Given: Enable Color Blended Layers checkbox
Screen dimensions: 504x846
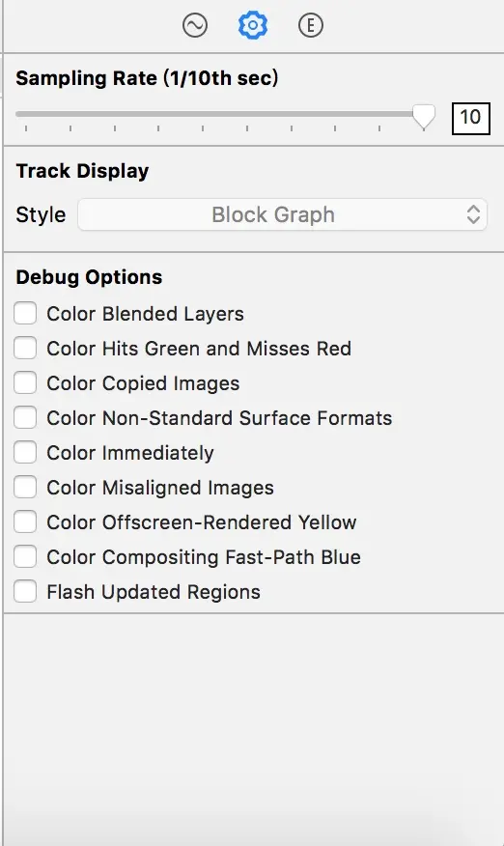Looking at the screenshot, I should (25, 313).
